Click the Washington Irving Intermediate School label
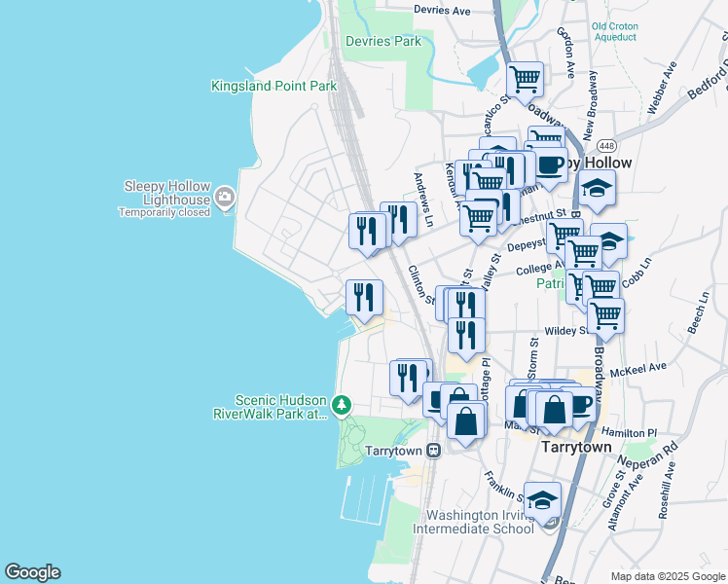The image size is (728, 584). click(x=474, y=522)
